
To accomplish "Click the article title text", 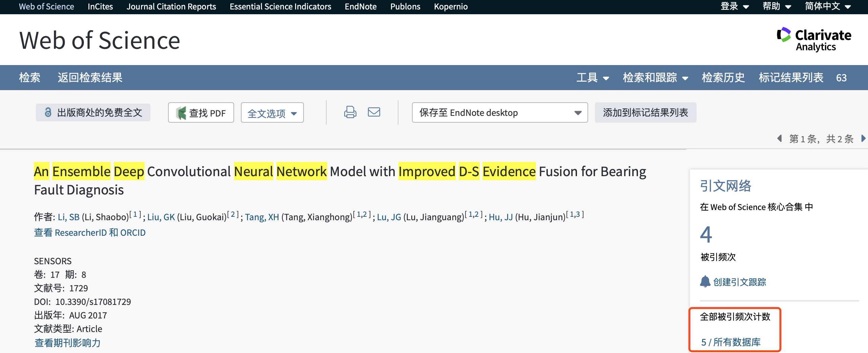I will (340, 181).
